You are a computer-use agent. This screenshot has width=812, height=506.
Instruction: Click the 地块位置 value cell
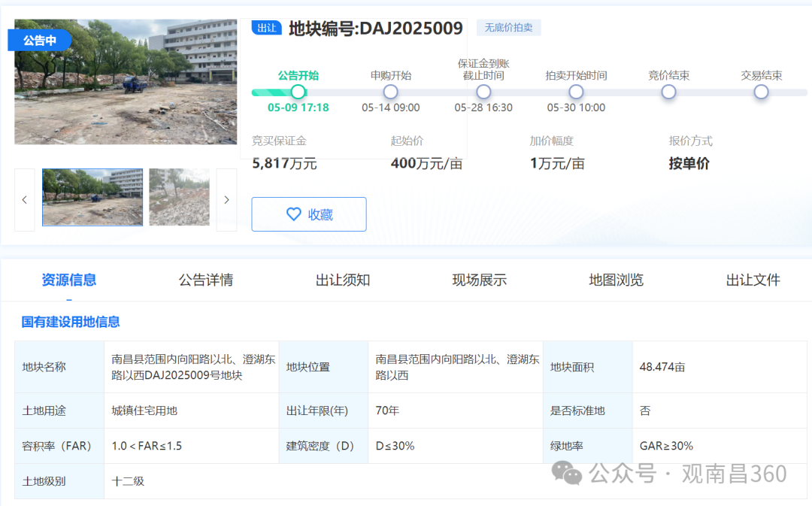pos(457,367)
